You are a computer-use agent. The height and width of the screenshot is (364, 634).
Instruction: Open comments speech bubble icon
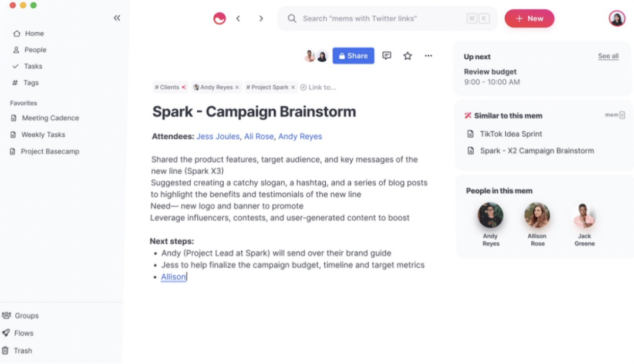[386, 55]
